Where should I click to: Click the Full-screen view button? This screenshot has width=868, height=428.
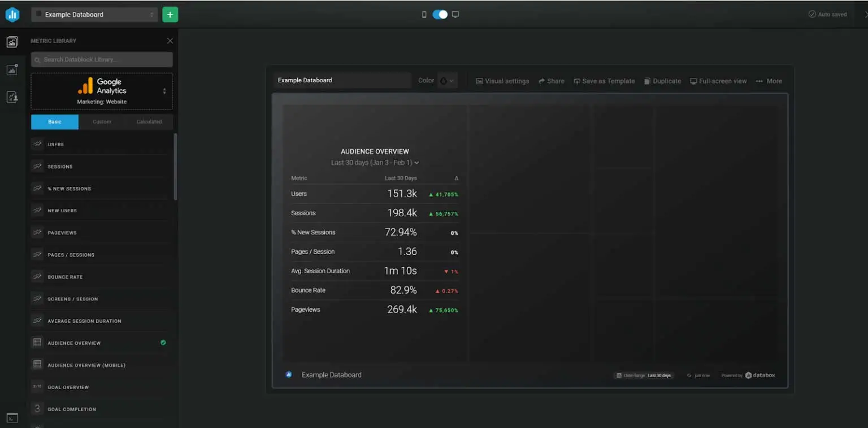pyautogui.click(x=718, y=81)
